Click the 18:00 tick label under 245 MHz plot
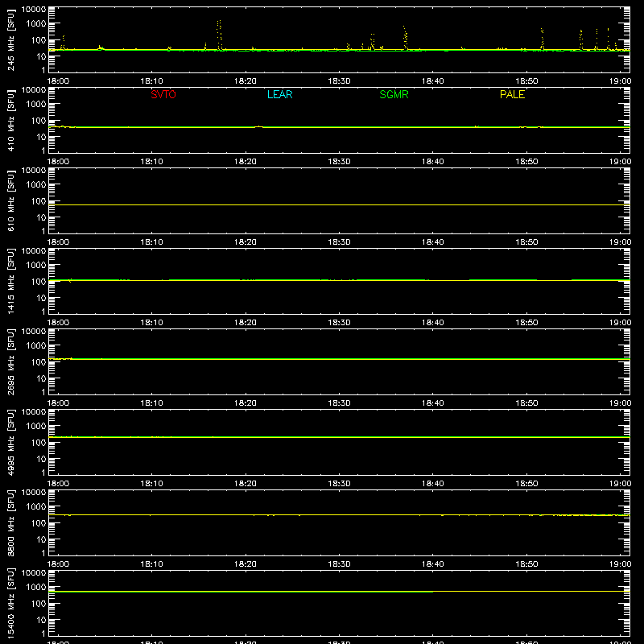The width and height of the screenshot is (644, 644). point(58,81)
